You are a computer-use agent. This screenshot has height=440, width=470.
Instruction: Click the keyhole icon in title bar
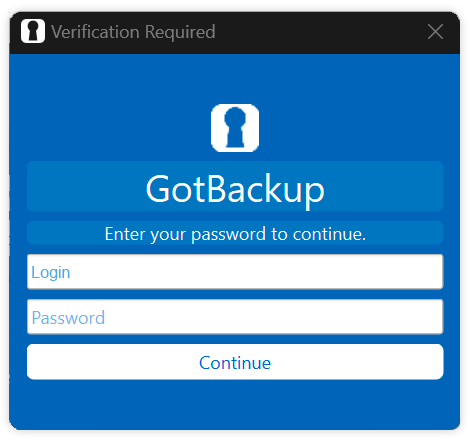[33, 31]
